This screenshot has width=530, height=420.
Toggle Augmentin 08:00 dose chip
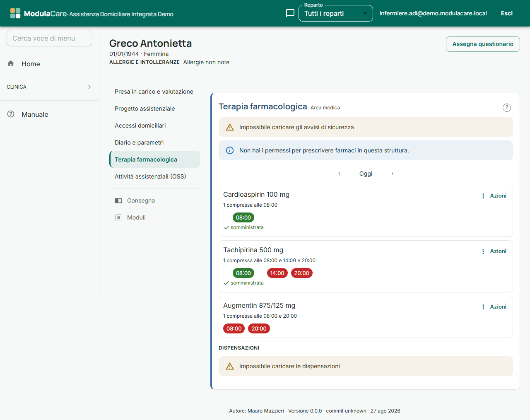[234, 328]
